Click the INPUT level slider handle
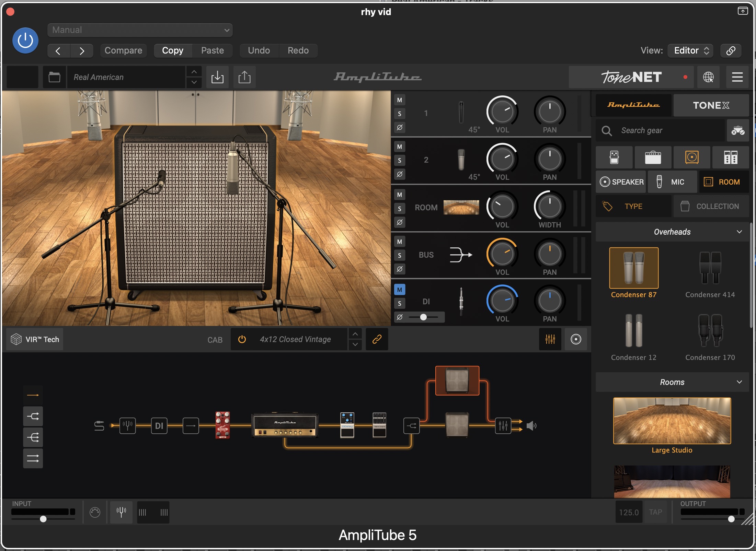Screen dimensions: 756x551 [43, 519]
